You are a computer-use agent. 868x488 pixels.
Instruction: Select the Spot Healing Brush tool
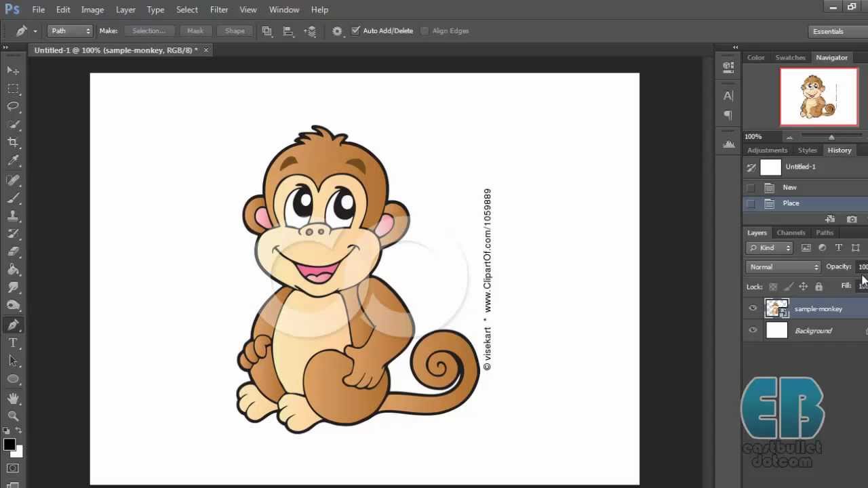click(13, 180)
